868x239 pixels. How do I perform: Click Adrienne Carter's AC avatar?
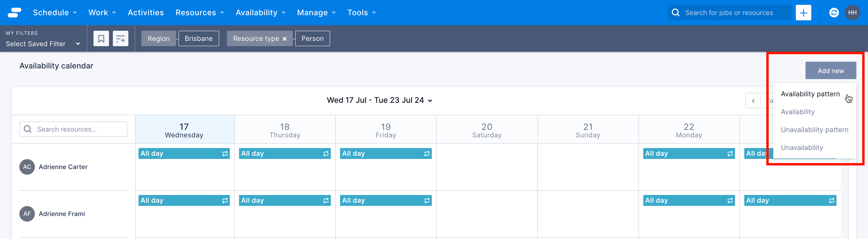[x=27, y=167]
